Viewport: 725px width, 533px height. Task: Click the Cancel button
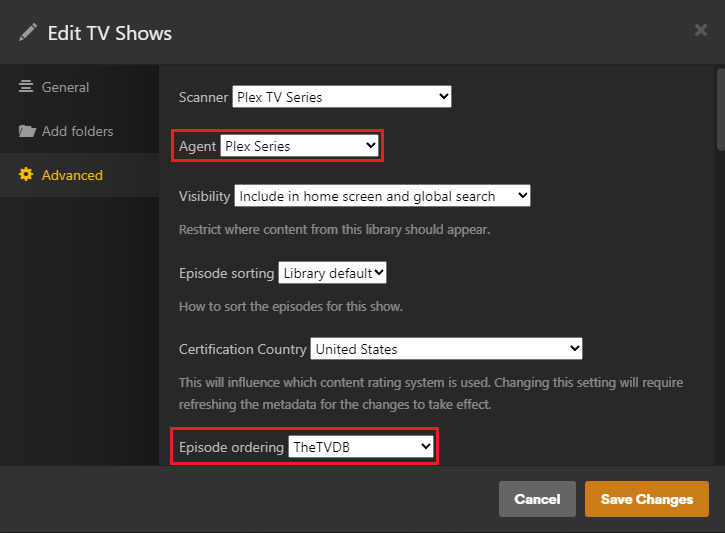pyautogui.click(x=537, y=499)
